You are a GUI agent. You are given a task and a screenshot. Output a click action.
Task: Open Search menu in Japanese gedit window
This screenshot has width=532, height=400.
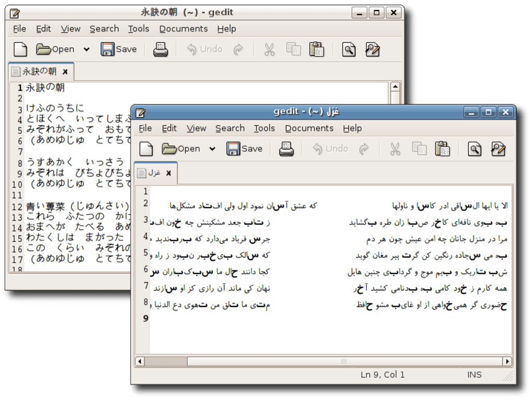pyautogui.click(x=104, y=29)
